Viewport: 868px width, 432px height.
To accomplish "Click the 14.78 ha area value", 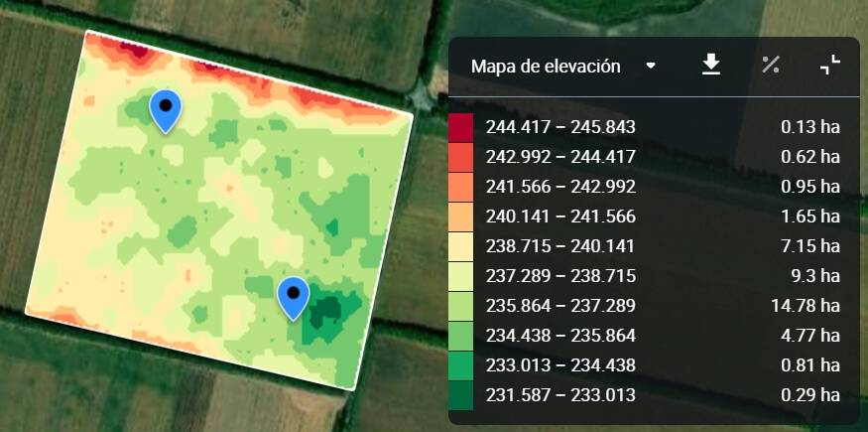I will point(806,306).
